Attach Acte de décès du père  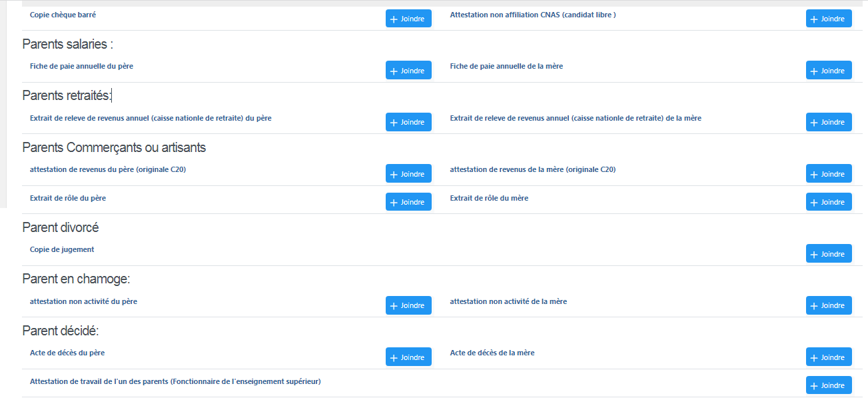click(x=408, y=357)
